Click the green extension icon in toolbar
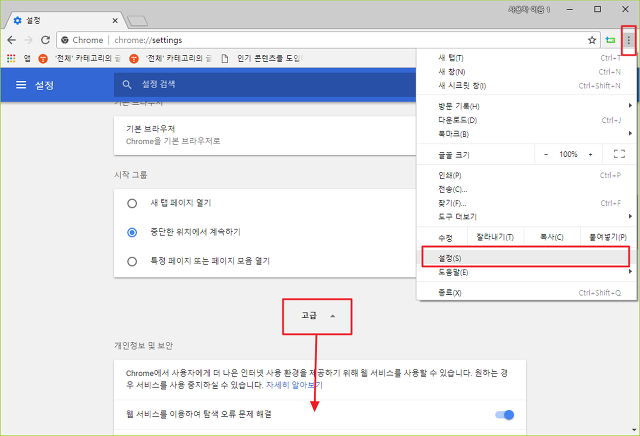Image resolution: width=640 pixels, height=436 pixels. [x=610, y=40]
